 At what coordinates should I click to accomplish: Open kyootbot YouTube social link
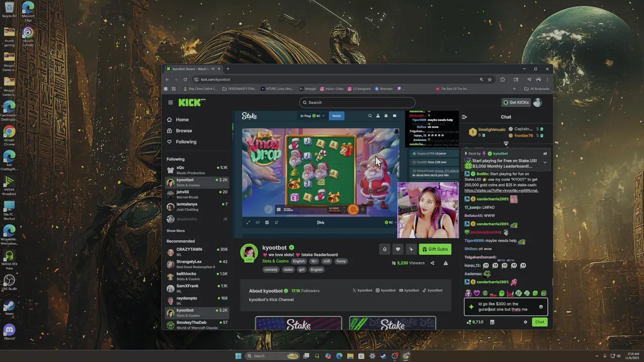coord(409,291)
